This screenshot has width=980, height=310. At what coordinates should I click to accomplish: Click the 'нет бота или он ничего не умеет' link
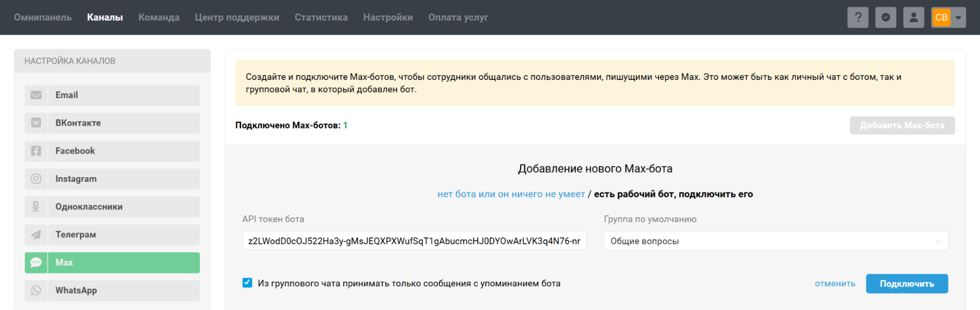click(511, 194)
